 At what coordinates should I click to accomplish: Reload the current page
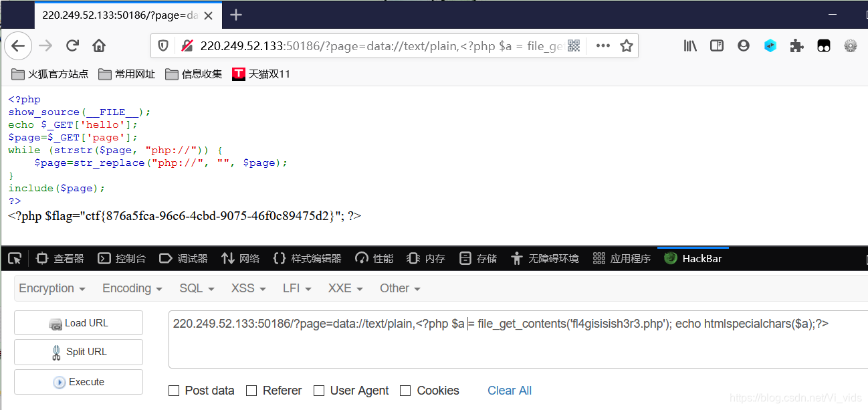(x=72, y=45)
